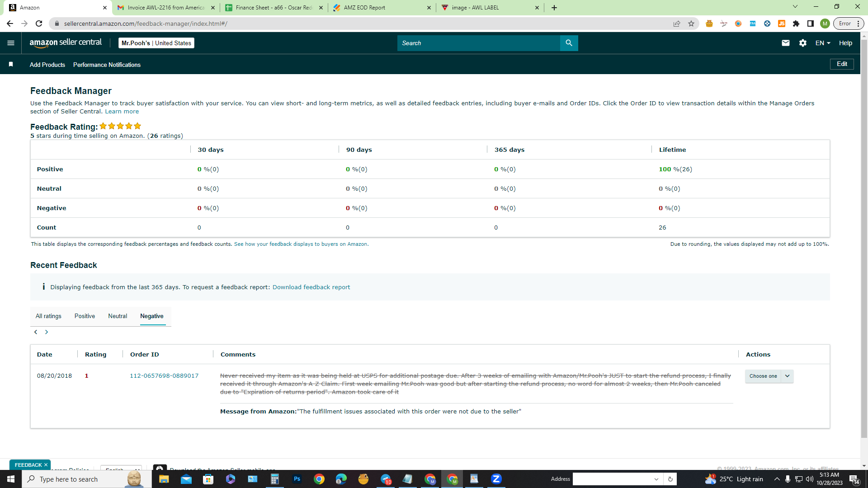Open Mr.Pooh's United States account switcher
The image size is (868, 488).
(x=156, y=43)
